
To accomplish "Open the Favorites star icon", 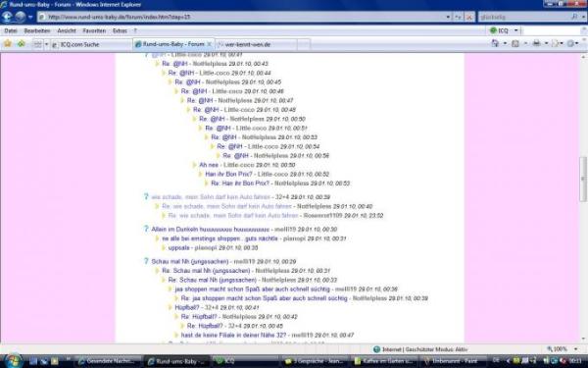I will click(7, 44).
